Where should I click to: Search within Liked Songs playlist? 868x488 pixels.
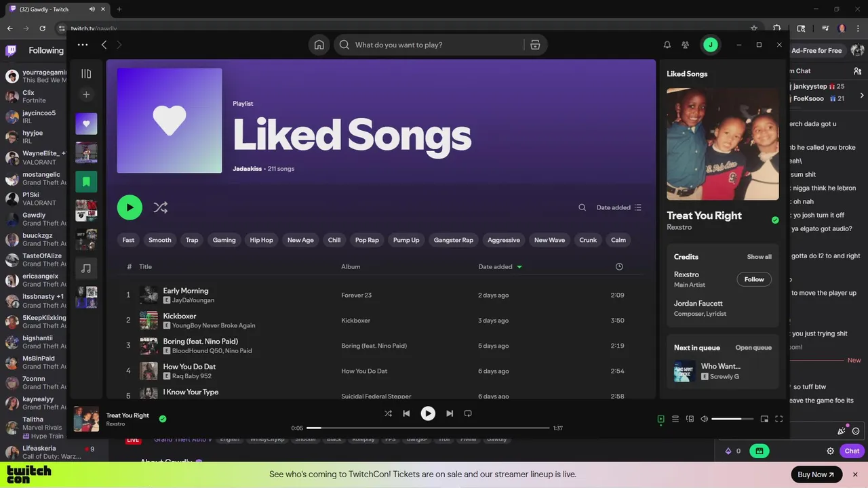click(x=582, y=207)
